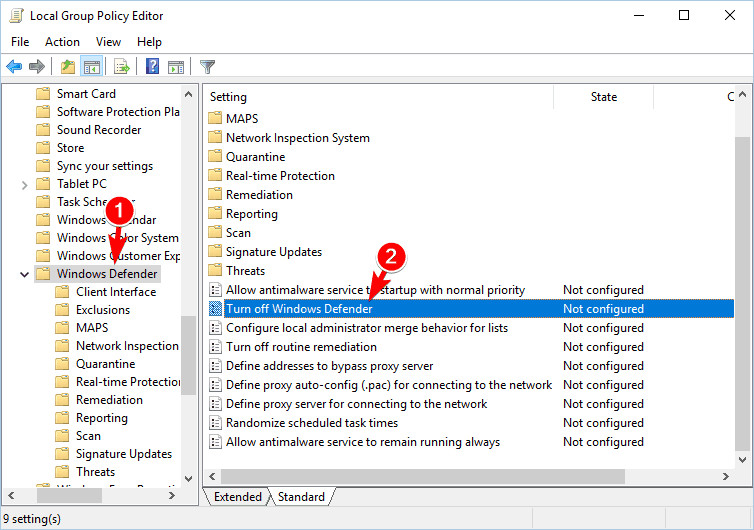Click the settings list vertical scrollbar thumb
Image resolution: width=754 pixels, height=530 pixels.
(x=742, y=293)
